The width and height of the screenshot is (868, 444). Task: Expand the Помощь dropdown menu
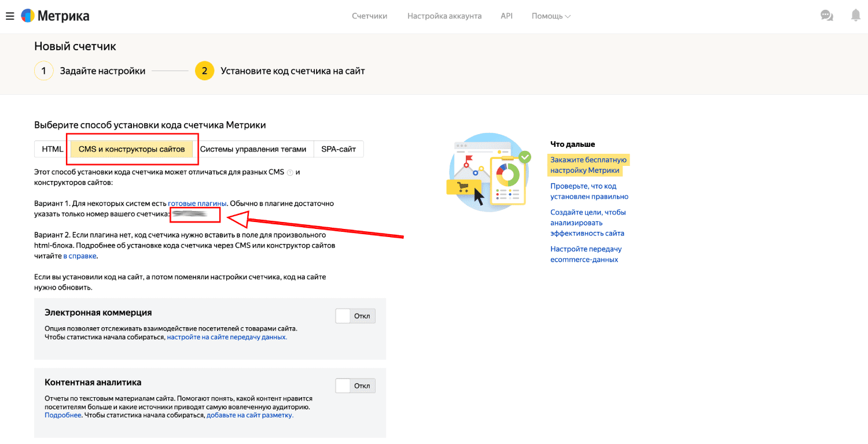tap(551, 16)
